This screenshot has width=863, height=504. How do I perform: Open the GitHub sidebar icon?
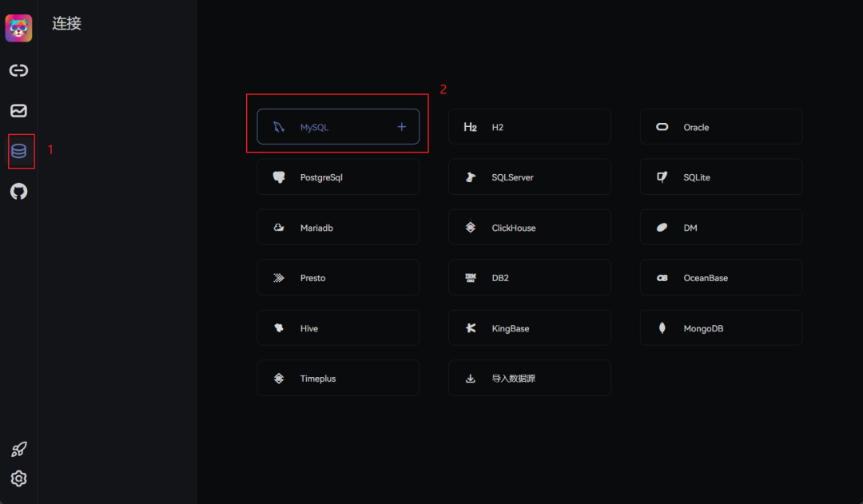click(x=18, y=192)
